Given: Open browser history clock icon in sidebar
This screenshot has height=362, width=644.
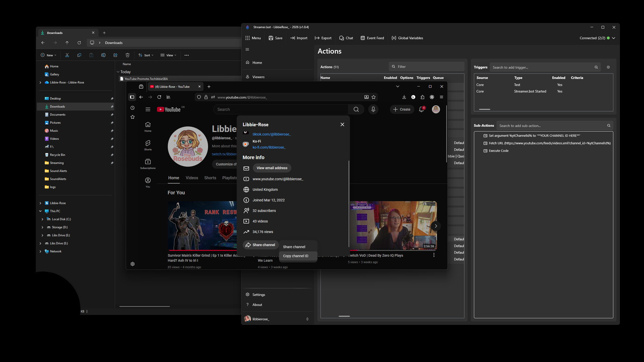Looking at the screenshot, I should click(x=133, y=108).
